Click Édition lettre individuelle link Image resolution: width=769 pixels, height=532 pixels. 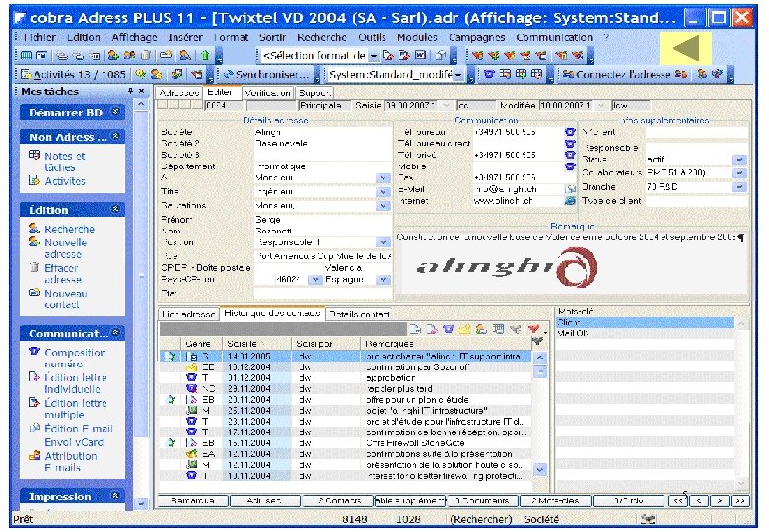[75, 383]
